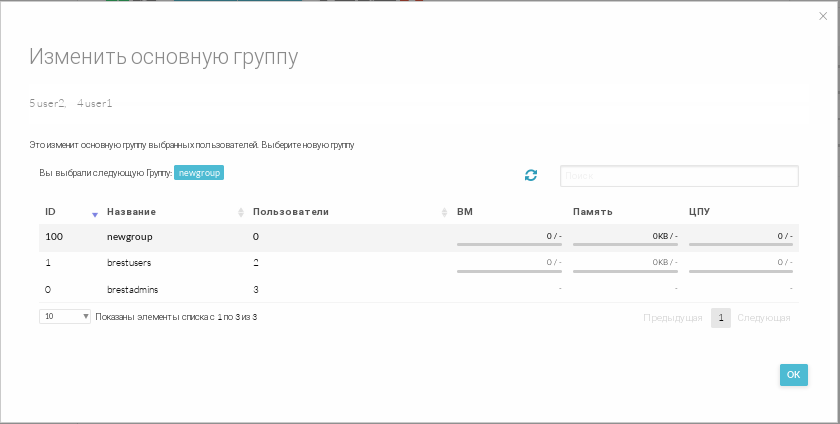Image resolution: width=840 pixels, height=424 pixels.
Task: Select the newgroup row in table
Action: (x=130, y=237)
